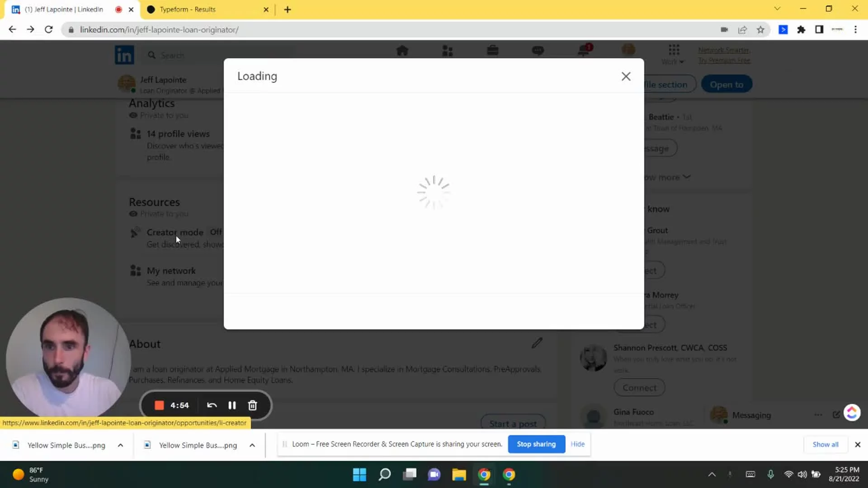Pause the Loom recording

(x=232, y=405)
